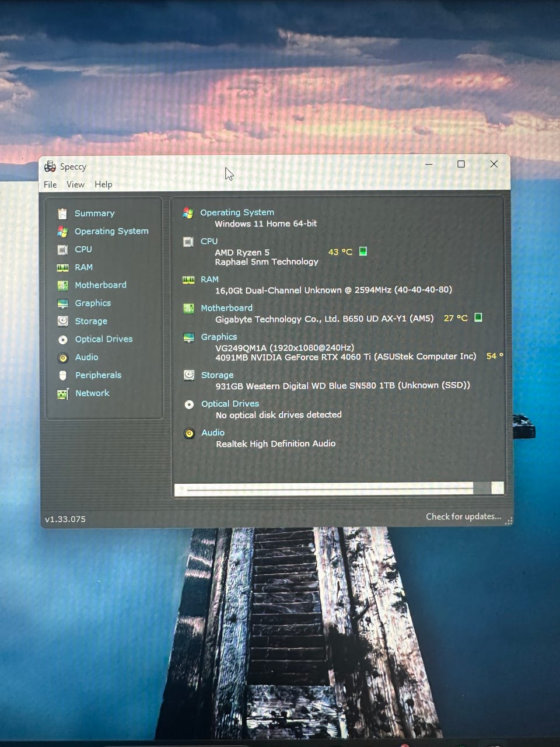This screenshot has width=560, height=747.
Task: Click the Realtek High Definition Audio text
Action: [x=276, y=444]
